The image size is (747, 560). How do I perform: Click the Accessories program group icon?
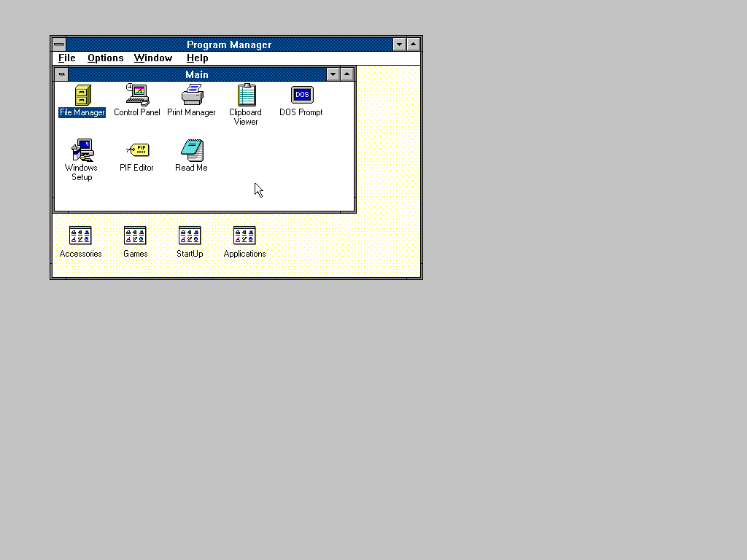point(80,236)
